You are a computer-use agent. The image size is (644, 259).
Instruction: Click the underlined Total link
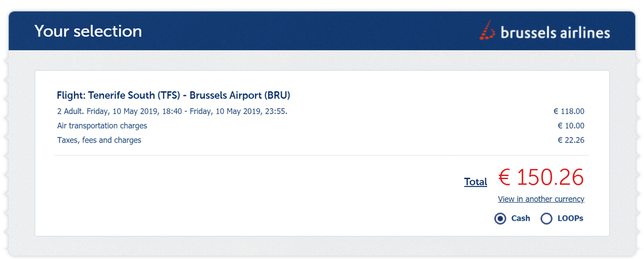click(x=475, y=182)
